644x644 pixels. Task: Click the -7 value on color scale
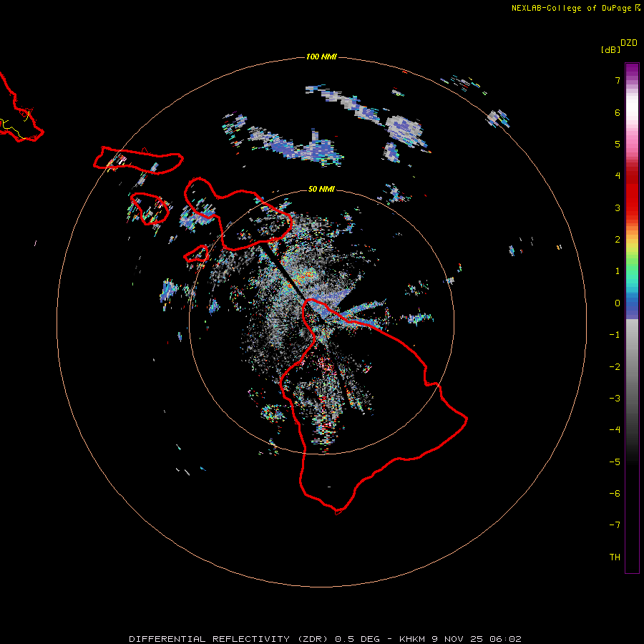pos(615,525)
